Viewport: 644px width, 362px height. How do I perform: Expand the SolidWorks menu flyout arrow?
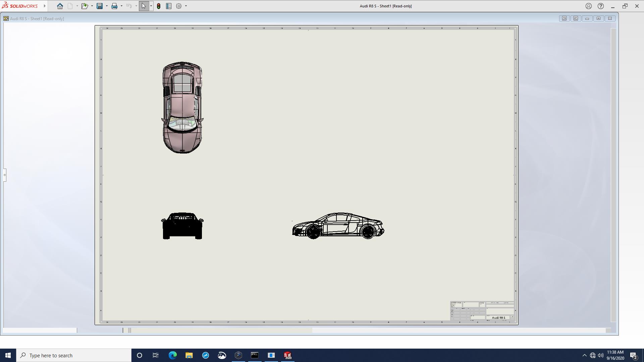(x=45, y=6)
